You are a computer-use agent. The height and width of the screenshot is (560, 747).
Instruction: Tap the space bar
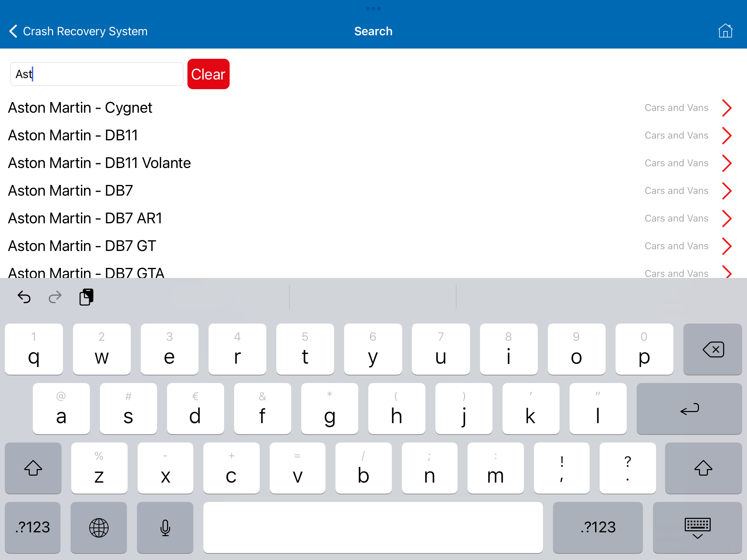(373, 528)
